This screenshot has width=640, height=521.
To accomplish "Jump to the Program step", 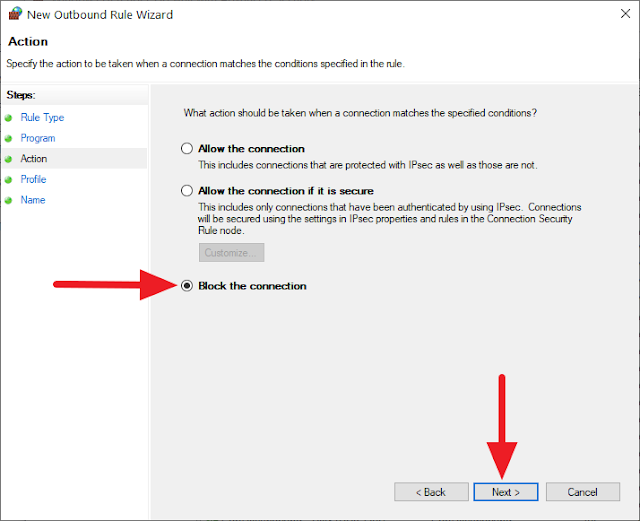I will point(38,138).
